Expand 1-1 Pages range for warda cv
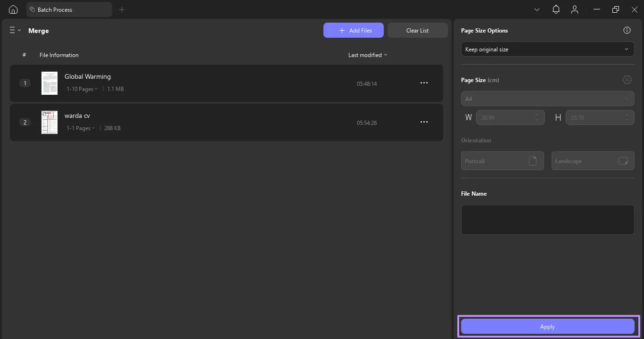Image resolution: width=644 pixels, height=339 pixels. point(81,128)
